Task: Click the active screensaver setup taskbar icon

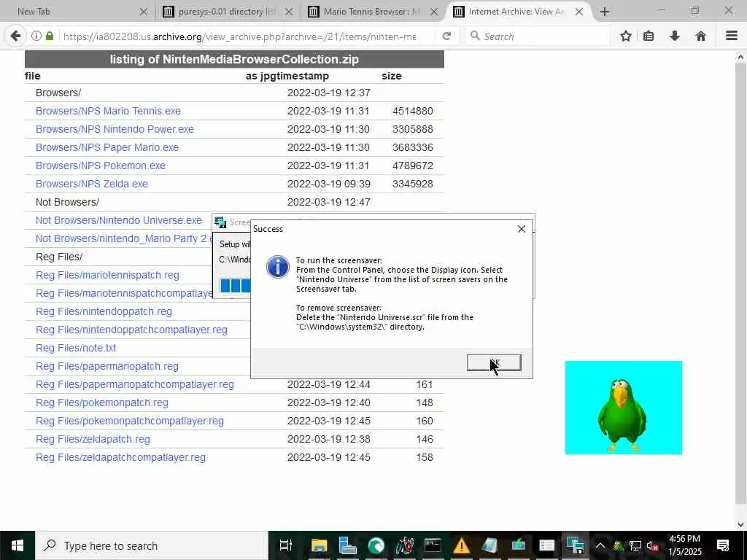Action: 575,545
